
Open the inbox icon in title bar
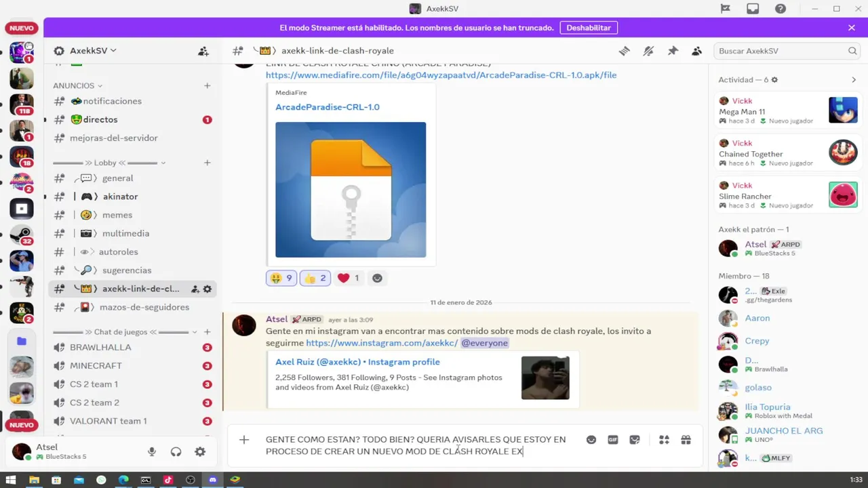point(753,9)
